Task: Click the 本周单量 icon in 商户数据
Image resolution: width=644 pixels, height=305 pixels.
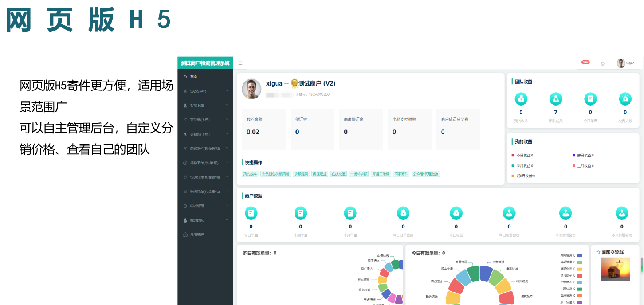Action: pyautogui.click(x=301, y=213)
